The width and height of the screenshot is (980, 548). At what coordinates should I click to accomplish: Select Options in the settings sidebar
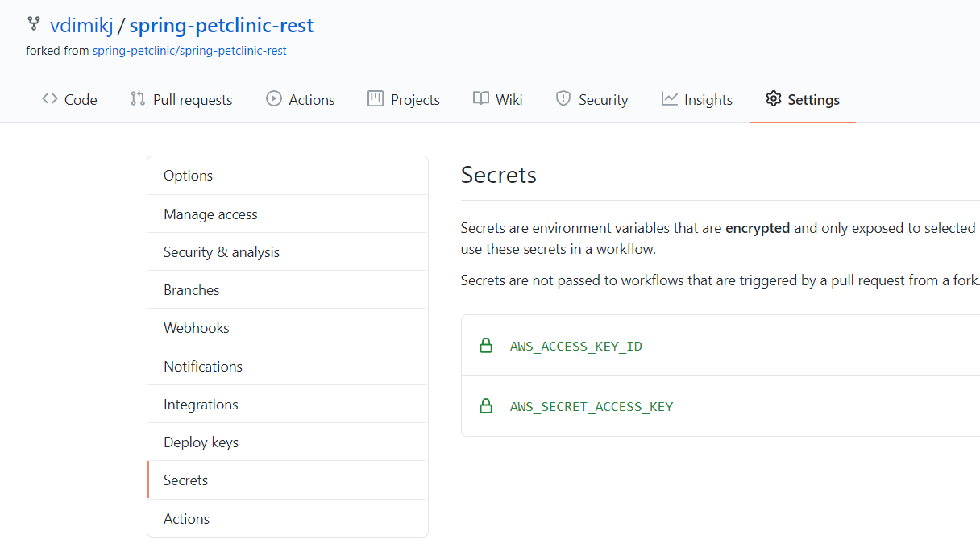[x=288, y=176]
